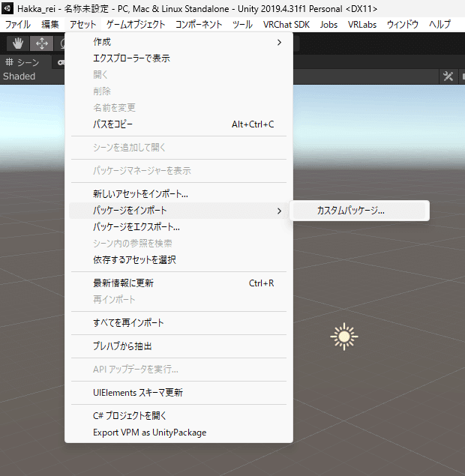Open the ツール menu
The height and width of the screenshot is (476, 465).
242,24
